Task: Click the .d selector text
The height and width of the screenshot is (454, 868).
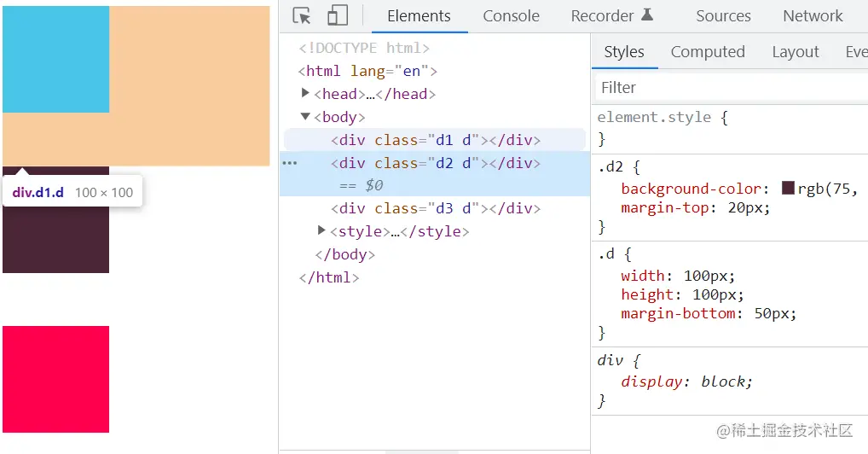Action: click(x=606, y=254)
